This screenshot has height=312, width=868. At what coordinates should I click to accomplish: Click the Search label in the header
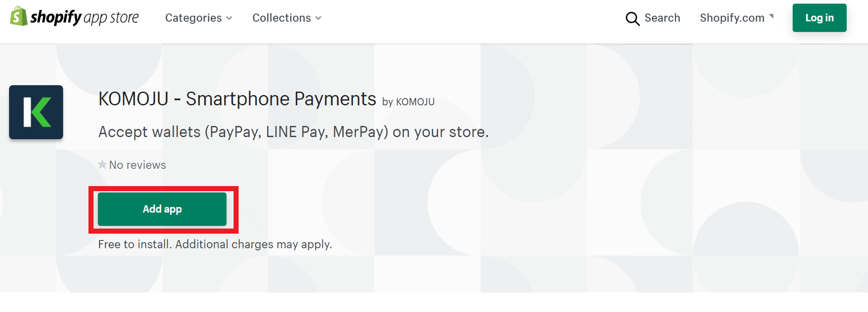(x=662, y=18)
